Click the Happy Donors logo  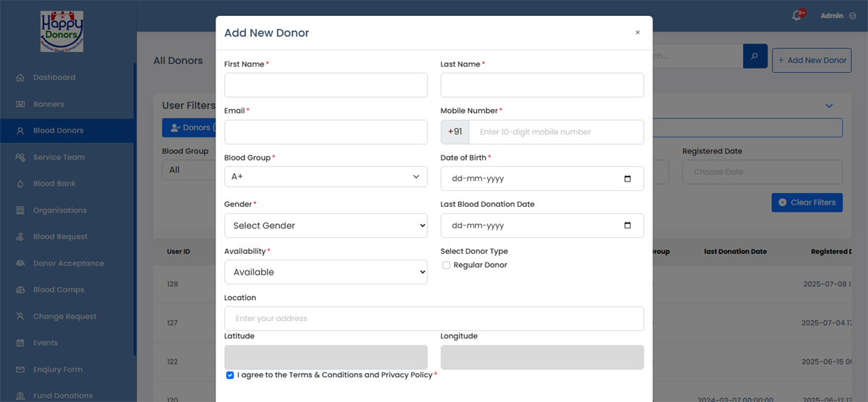point(61,31)
